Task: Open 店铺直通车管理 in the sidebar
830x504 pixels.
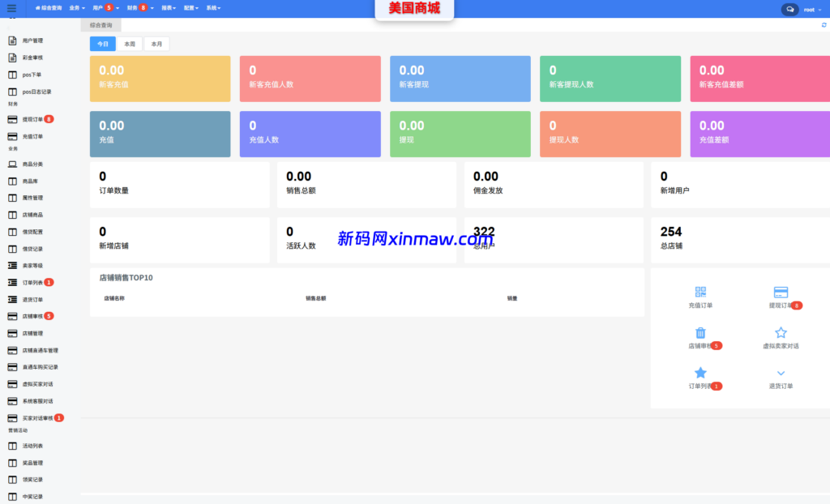Action: coord(40,351)
